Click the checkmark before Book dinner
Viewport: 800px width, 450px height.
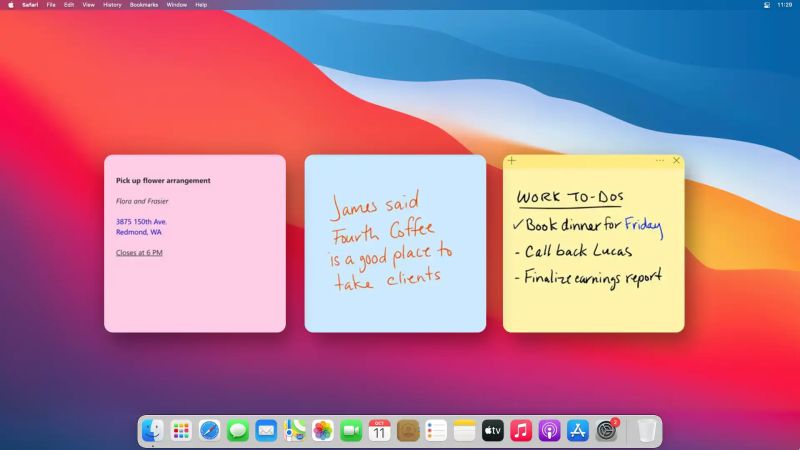[518, 224]
